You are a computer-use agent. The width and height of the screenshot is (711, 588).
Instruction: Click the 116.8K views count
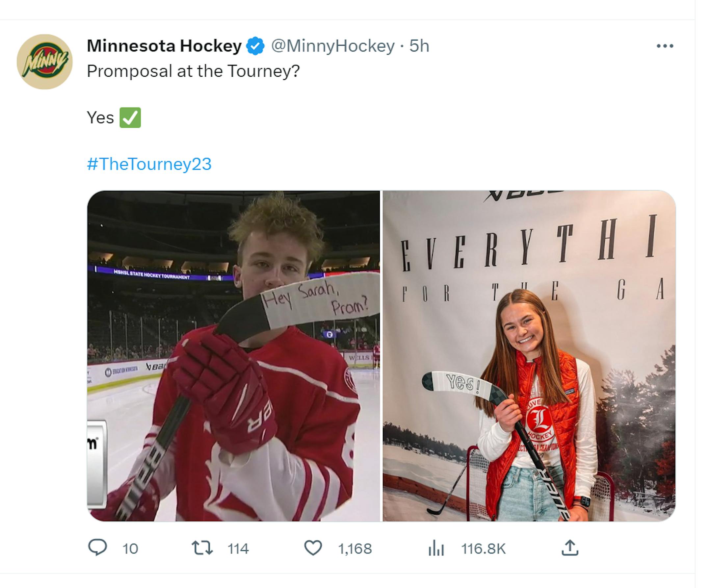pyautogui.click(x=483, y=549)
